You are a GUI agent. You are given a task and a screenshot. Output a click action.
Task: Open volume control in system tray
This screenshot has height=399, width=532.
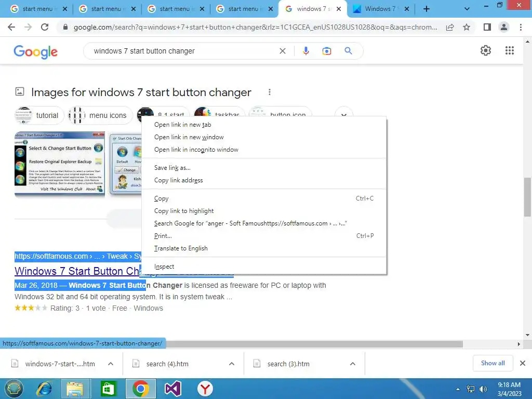pos(483,389)
